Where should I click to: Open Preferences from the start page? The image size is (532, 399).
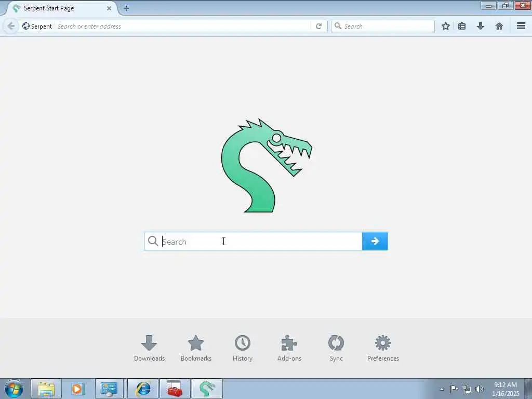pos(383,348)
